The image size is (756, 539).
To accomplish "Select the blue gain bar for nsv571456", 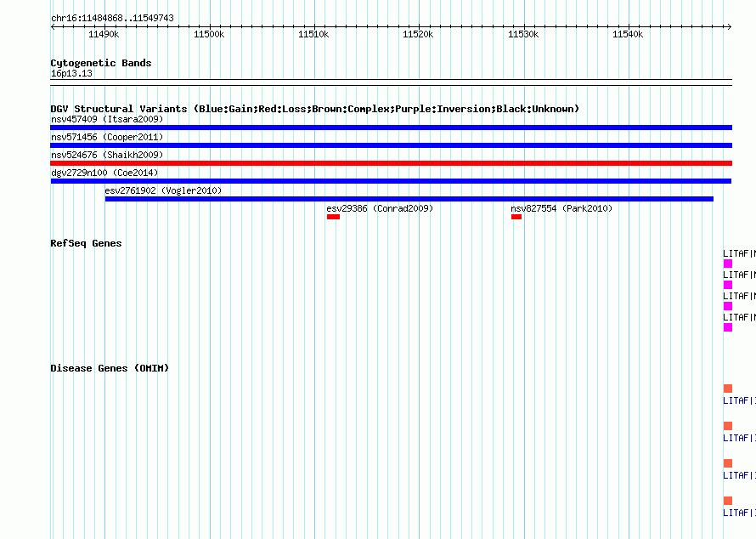I will [391, 145].
